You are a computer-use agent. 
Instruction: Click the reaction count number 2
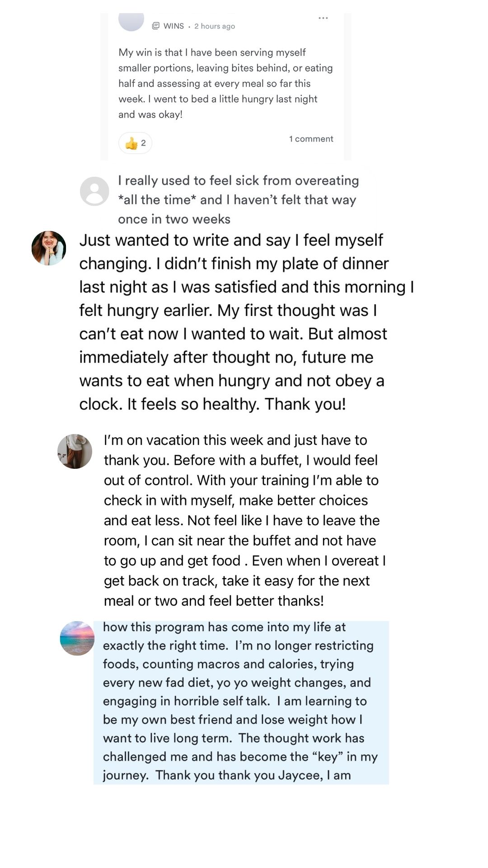point(143,143)
